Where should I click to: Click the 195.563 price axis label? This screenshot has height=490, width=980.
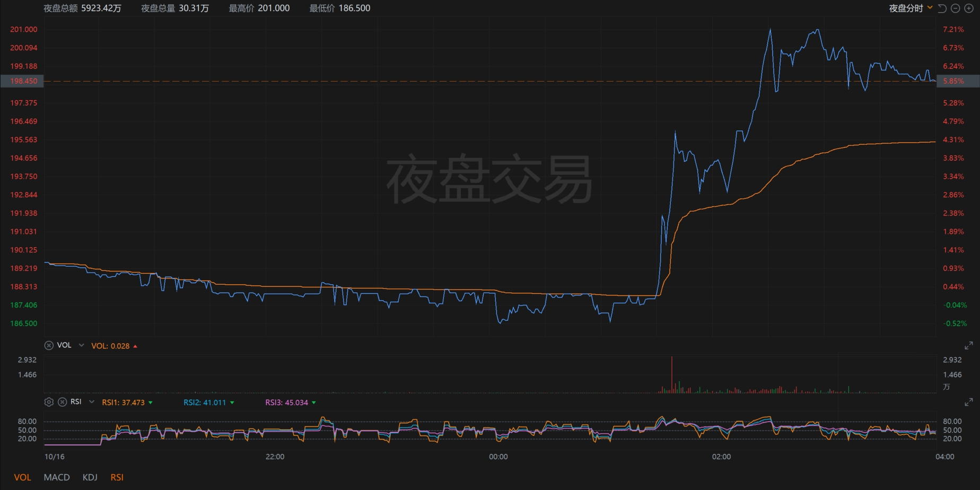(x=24, y=140)
